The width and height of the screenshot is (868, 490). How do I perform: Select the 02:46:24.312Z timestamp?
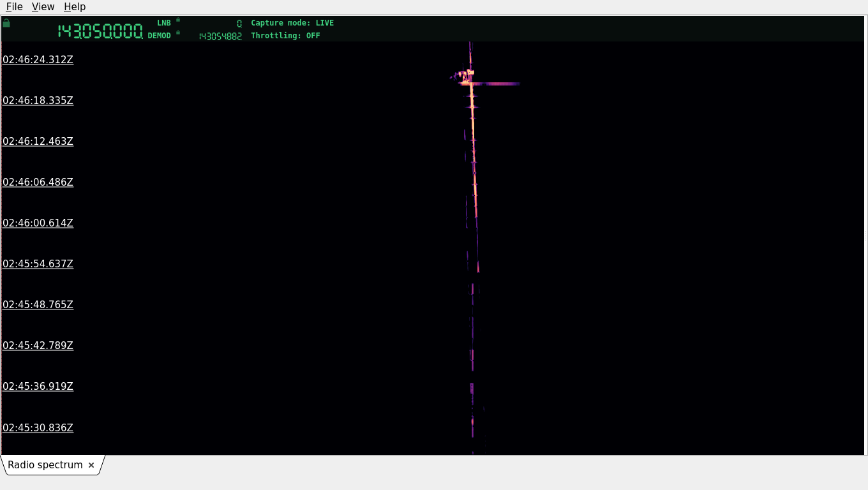(38, 60)
